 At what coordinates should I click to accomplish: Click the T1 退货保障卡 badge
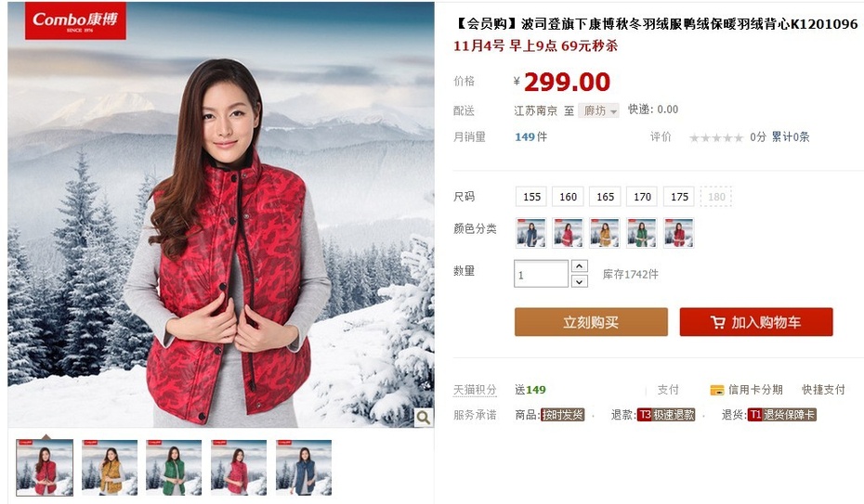(x=781, y=415)
